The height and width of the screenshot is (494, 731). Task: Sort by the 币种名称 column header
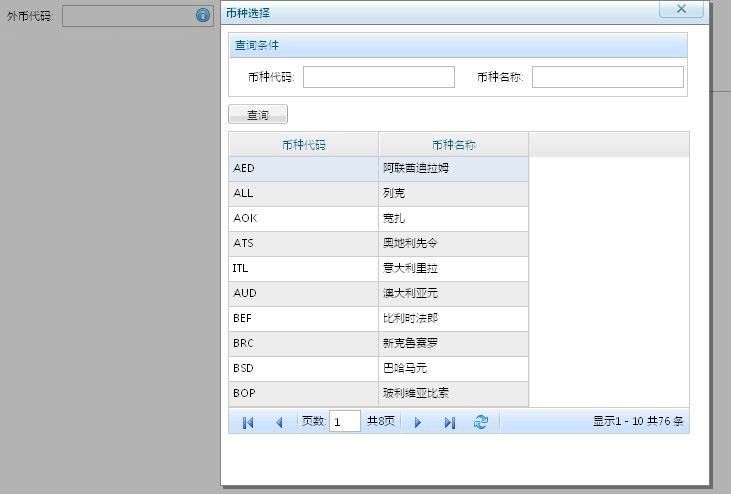click(x=453, y=145)
